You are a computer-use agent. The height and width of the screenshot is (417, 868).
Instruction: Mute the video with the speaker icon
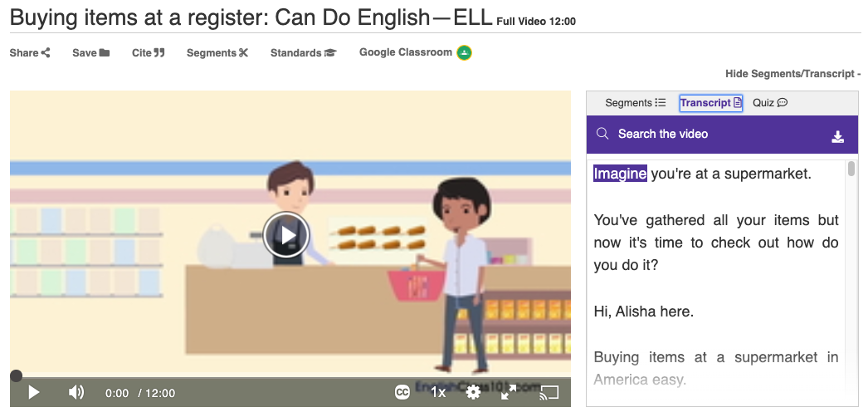click(x=76, y=393)
